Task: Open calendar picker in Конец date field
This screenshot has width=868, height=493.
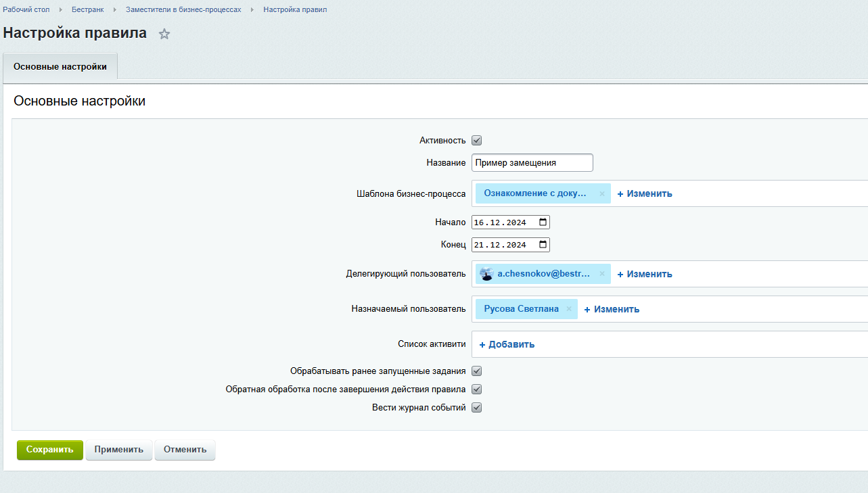Action: (x=543, y=245)
